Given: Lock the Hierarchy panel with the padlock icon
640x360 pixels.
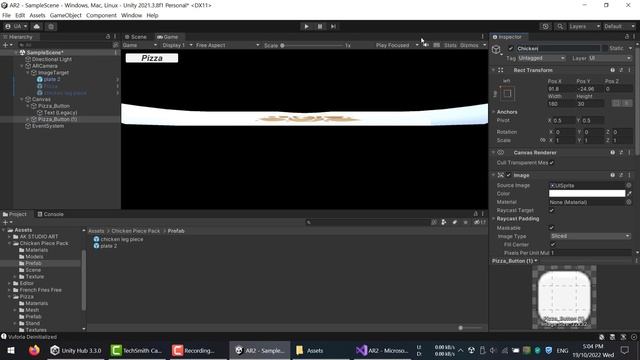Looking at the screenshot, I should coord(108,37).
